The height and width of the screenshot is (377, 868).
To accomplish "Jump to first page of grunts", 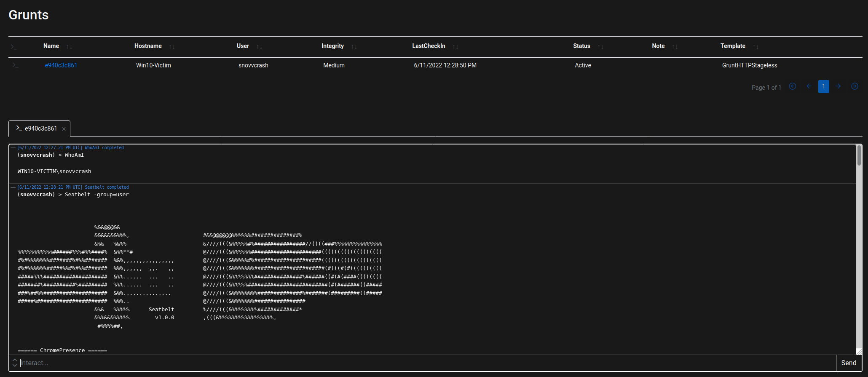I will 792,86.
